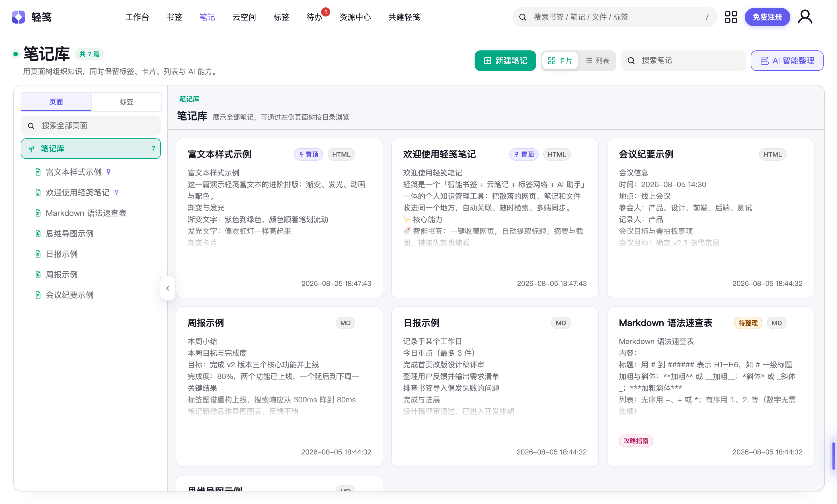Click the 共 7 篇 count badge
Image resolution: width=837 pixels, height=504 pixels.
[89, 54]
